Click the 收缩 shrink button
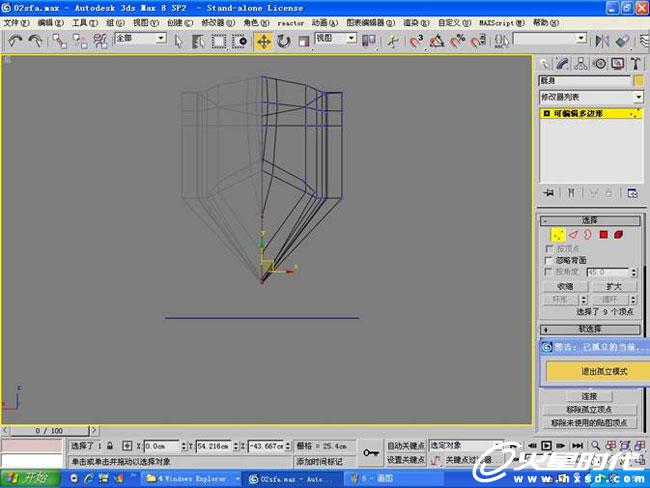Image resolution: width=650 pixels, height=488 pixels. pos(565,286)
